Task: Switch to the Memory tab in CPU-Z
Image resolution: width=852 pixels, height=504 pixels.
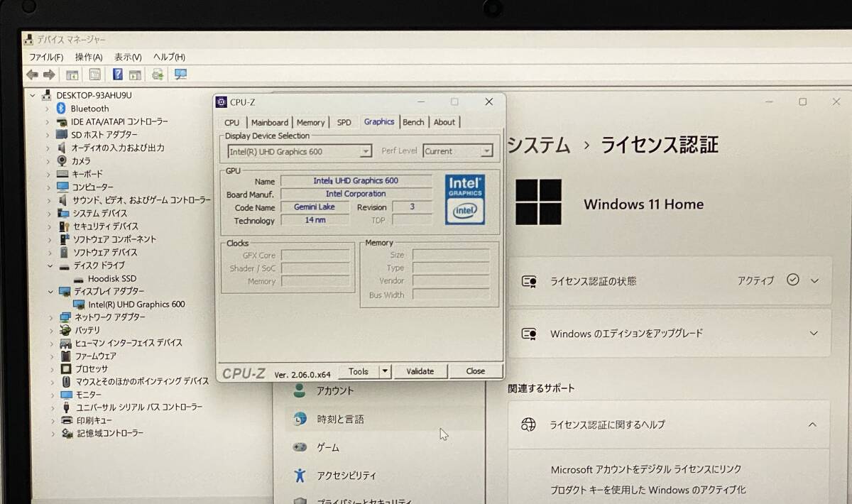Action: (x=310, y=122)
